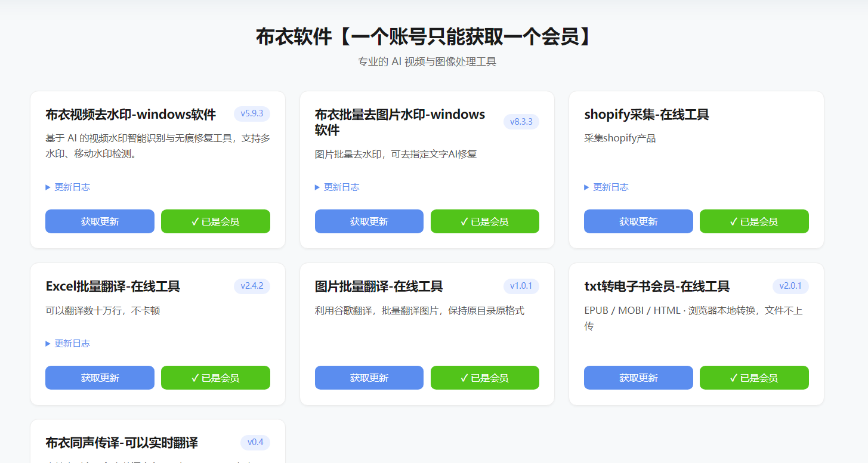Expand 更新日志 under shopify采集
The height and width of the screenshot is (463, 868).
606,187
